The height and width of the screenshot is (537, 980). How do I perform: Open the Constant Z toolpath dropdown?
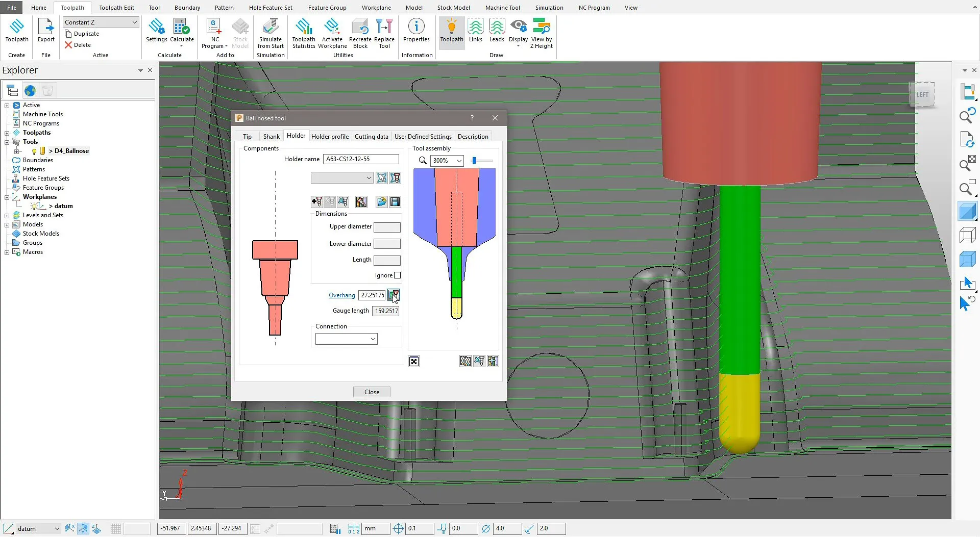click(136, 22)
